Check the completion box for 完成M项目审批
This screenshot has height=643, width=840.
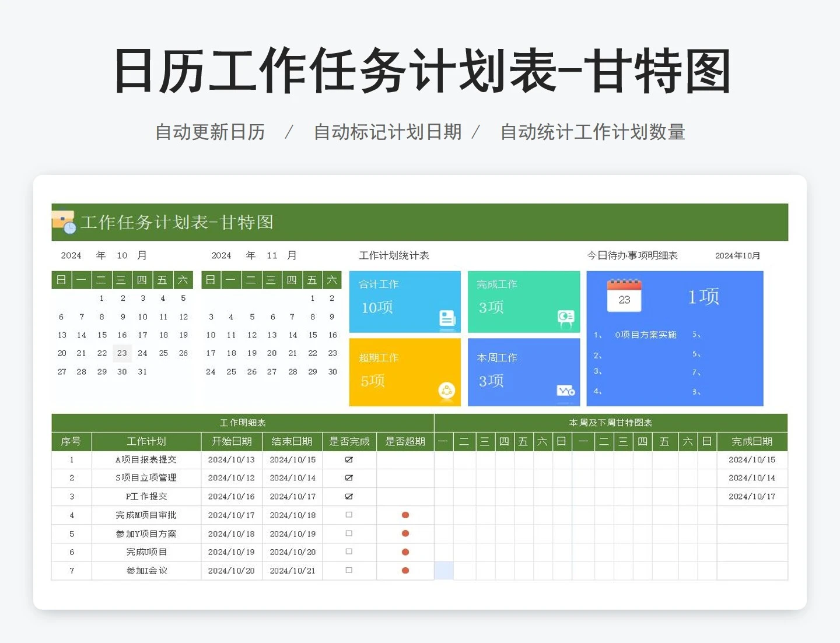[348, 515]
